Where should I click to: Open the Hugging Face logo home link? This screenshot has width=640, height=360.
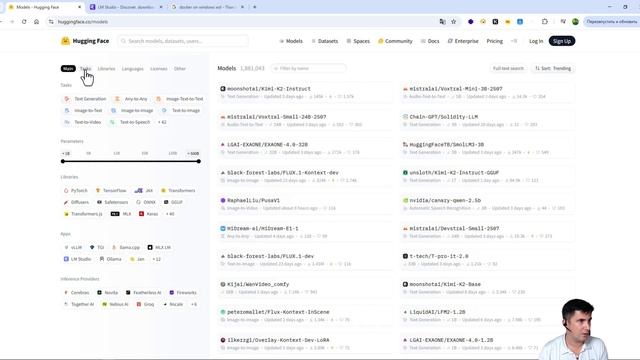[85, 41]
